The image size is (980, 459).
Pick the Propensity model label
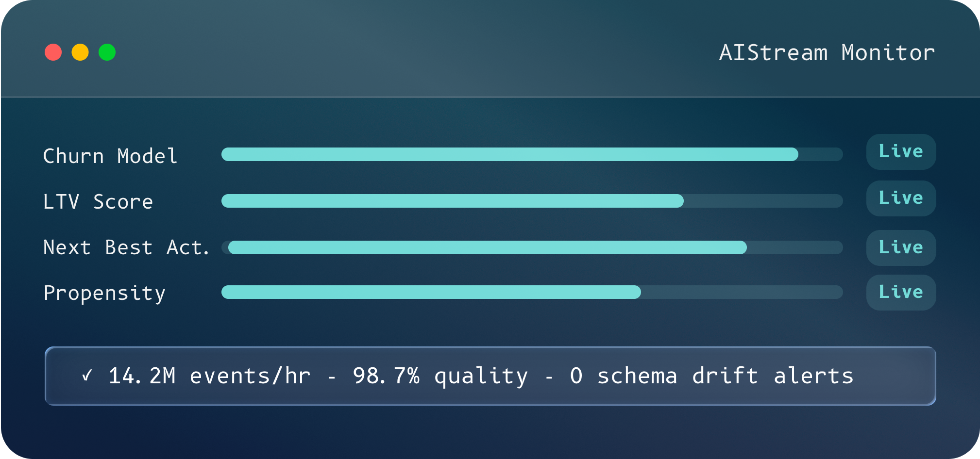104,293
